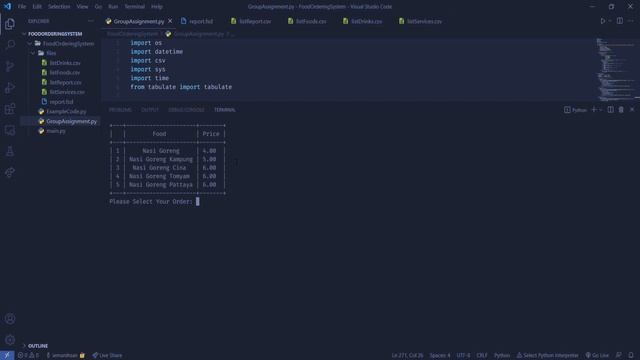This screenshot has width=640, height=360.
Task: Open editor More Actions ellipsis
Action: point(631,21)
